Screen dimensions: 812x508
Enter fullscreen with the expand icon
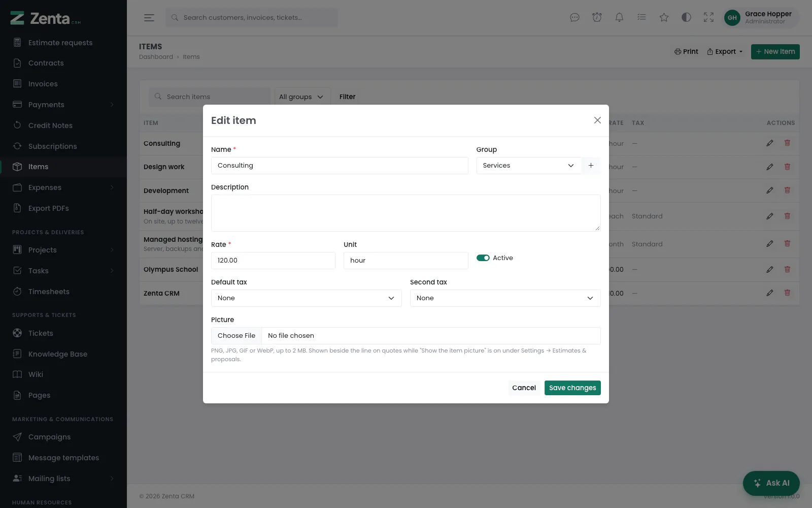coord(708,18)
